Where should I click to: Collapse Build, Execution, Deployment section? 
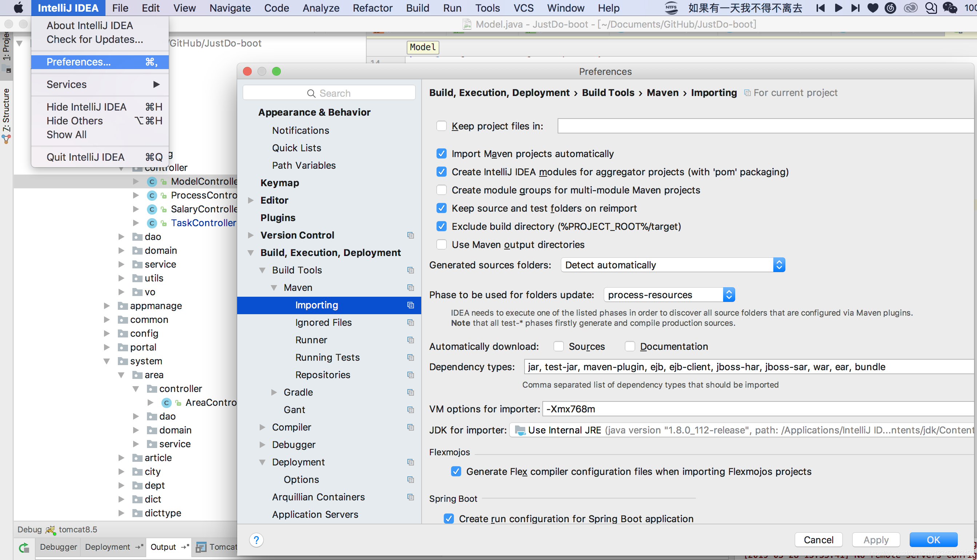[x=251, y=253]
